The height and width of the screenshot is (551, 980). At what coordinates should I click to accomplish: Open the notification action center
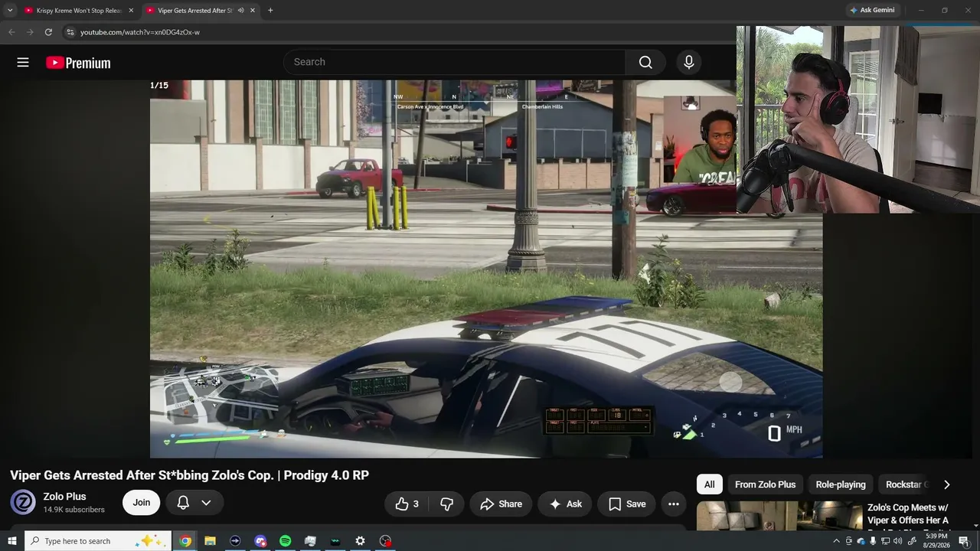pos(964,541)
